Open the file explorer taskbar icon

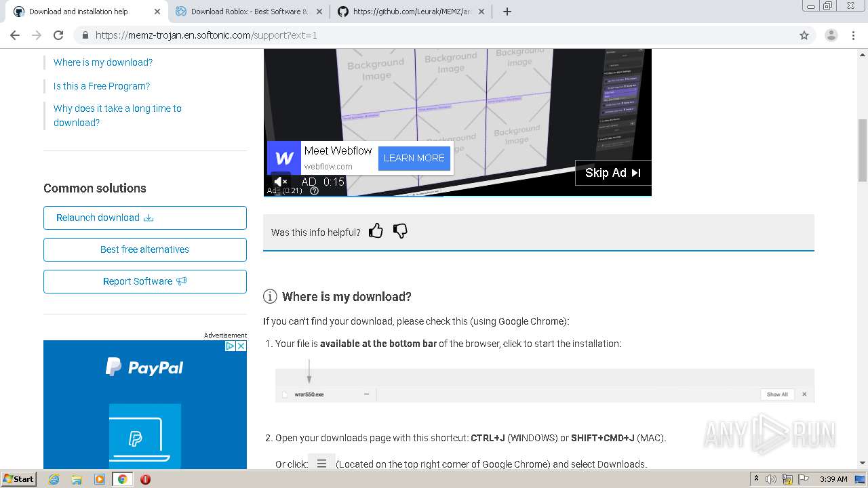click(x=77, y=479)
